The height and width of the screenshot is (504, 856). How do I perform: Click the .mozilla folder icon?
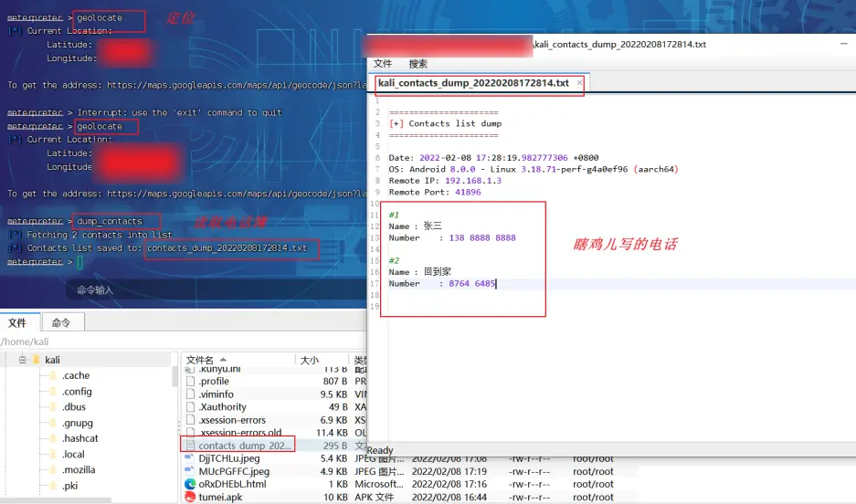53,469
